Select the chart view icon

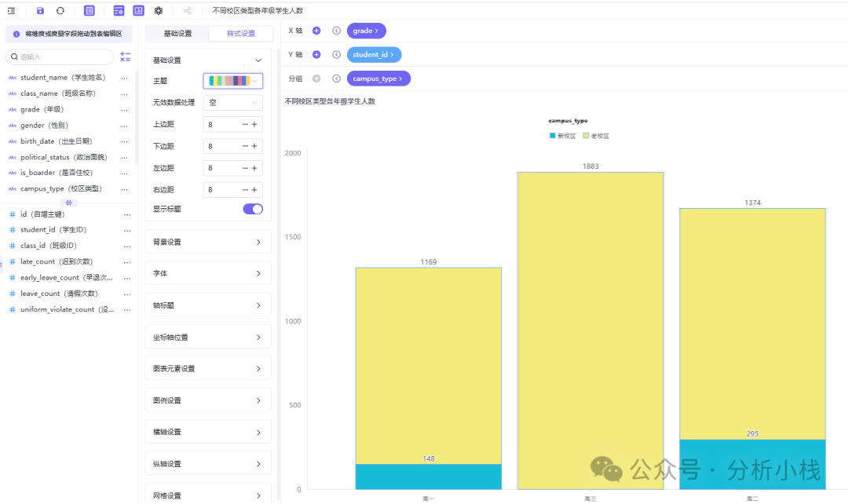[x=138, y=10]
